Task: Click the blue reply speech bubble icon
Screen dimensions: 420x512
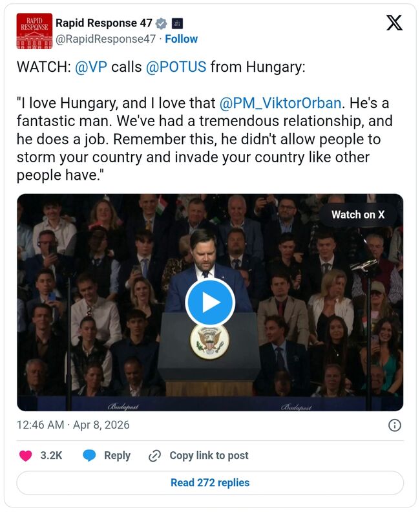Action: tap(89, 456)
